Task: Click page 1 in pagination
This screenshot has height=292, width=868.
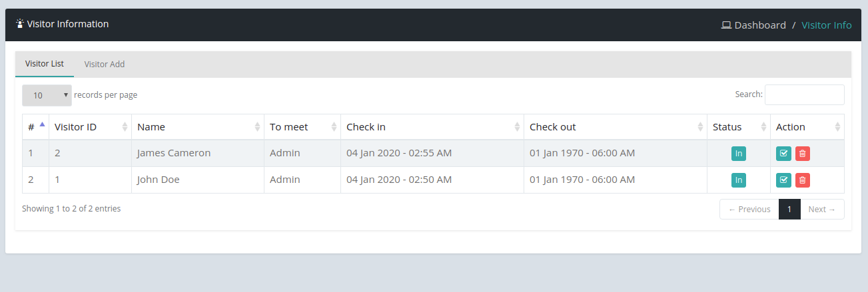Action: pos(789,209)
